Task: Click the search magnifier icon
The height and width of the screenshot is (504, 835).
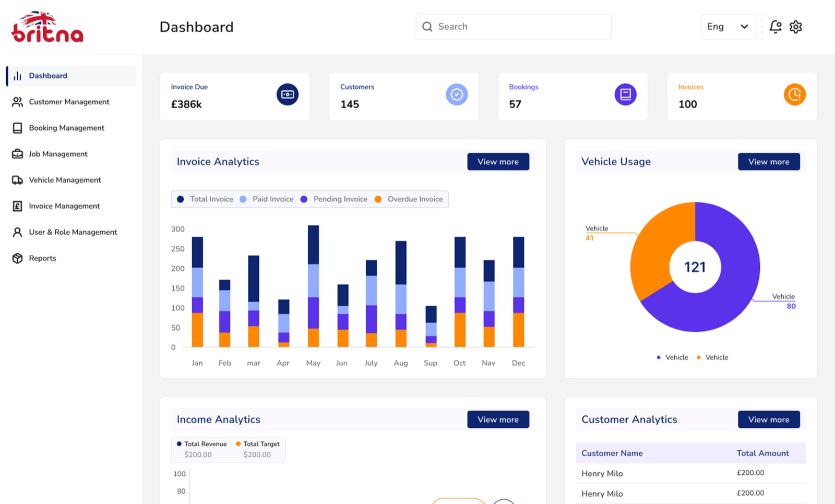Action: (427, 27)
